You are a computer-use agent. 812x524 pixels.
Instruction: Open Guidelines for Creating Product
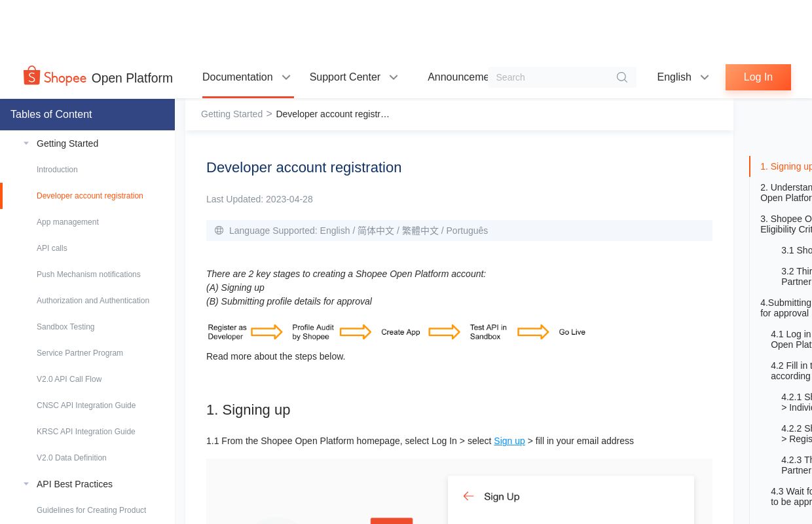[x=92, y=510]
